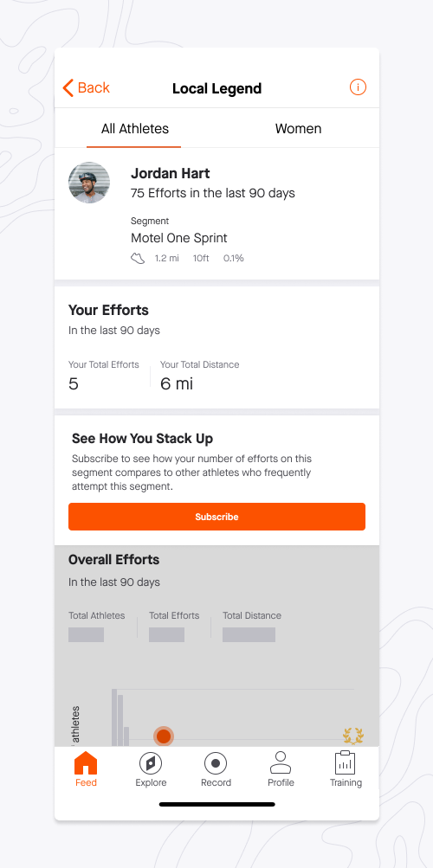Click the orange Subscribe button
The image size is (433, 868).
click(216, 517)
